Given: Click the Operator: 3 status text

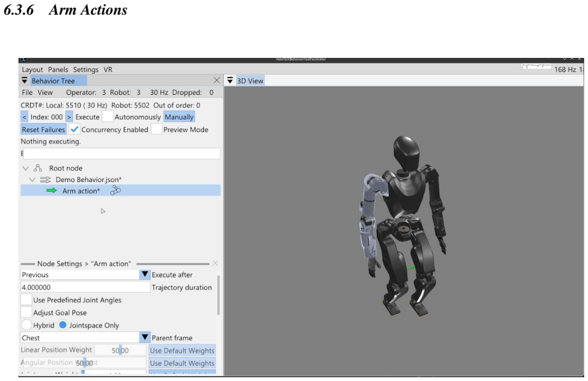Looking at the screenshot, I should 86,92.
